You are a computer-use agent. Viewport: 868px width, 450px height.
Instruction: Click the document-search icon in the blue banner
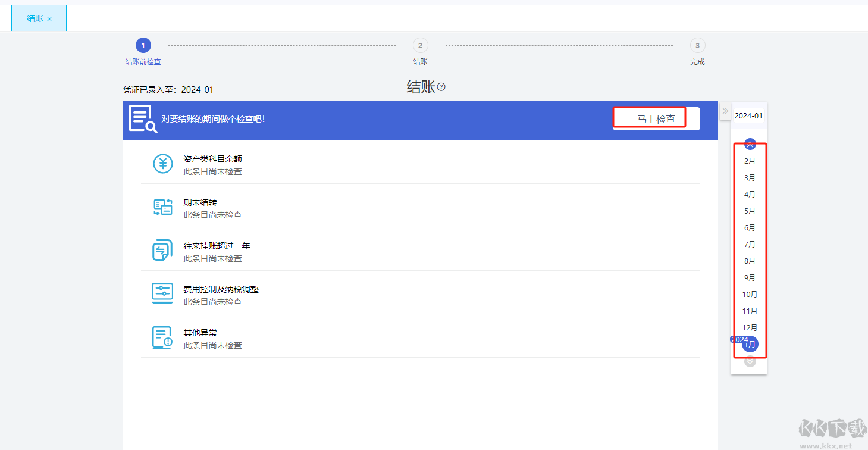pyautogui.click(x=143, y=120)
